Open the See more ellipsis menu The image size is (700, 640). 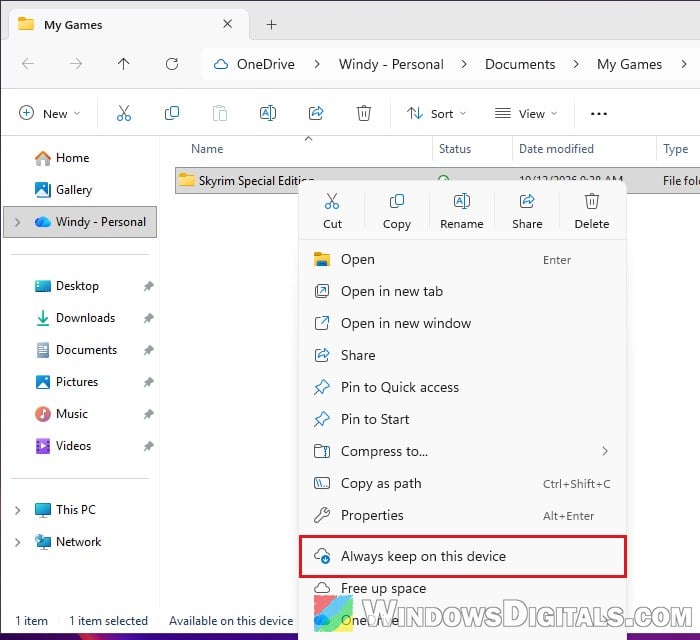(x=599, y=114)
